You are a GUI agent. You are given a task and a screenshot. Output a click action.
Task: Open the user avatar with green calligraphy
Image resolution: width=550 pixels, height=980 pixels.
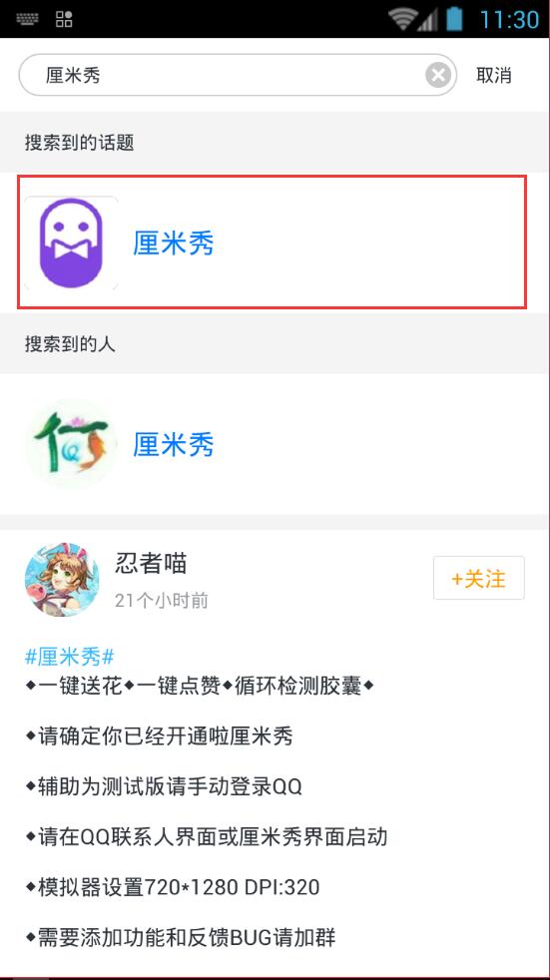coord(71,444)
